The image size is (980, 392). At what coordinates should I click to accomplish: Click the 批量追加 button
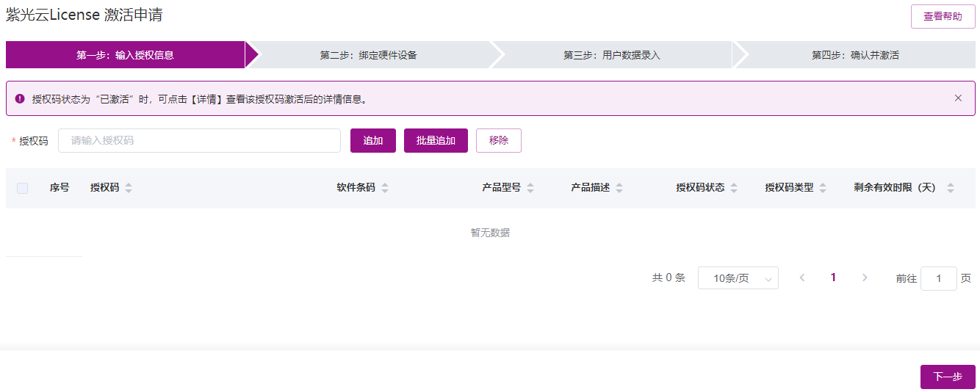[x=436, y=141]
